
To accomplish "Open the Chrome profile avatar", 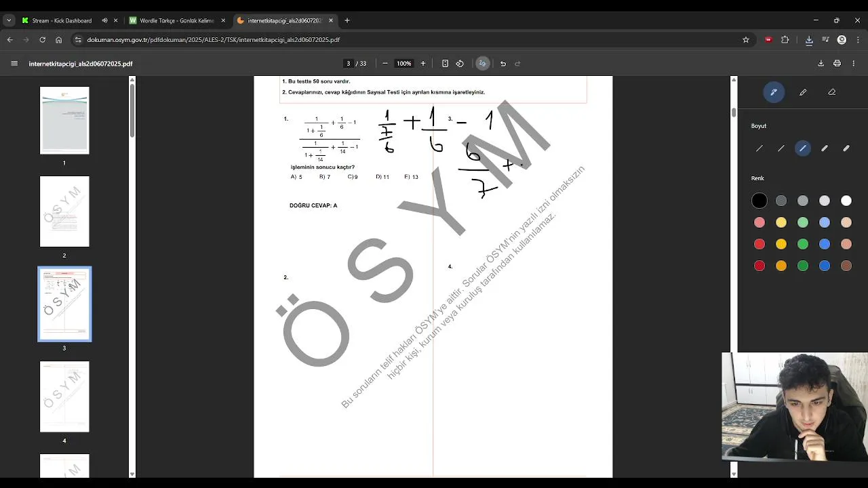I will (x=842, y=40).
